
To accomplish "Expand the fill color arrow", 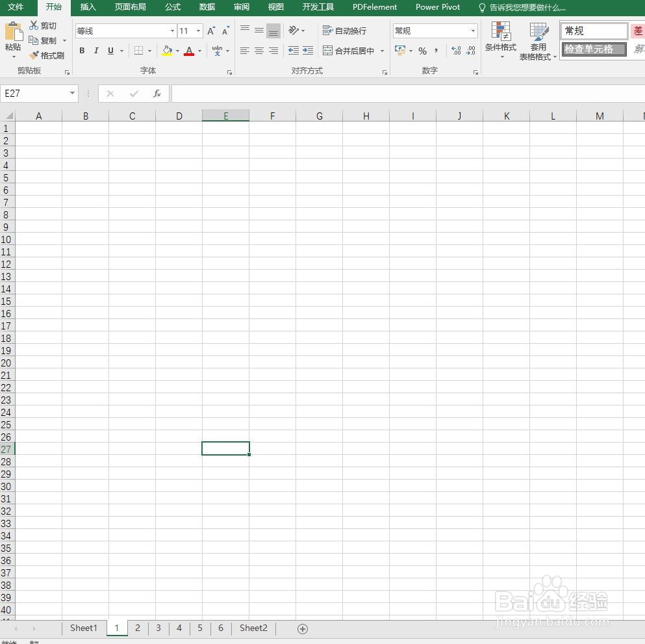I will [178, 51].
